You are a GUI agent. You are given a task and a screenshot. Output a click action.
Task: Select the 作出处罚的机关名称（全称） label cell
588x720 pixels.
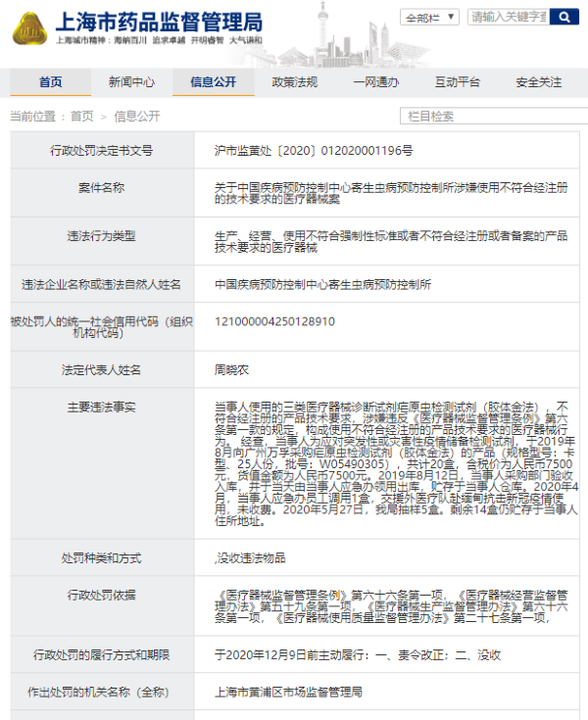point(102,692)
